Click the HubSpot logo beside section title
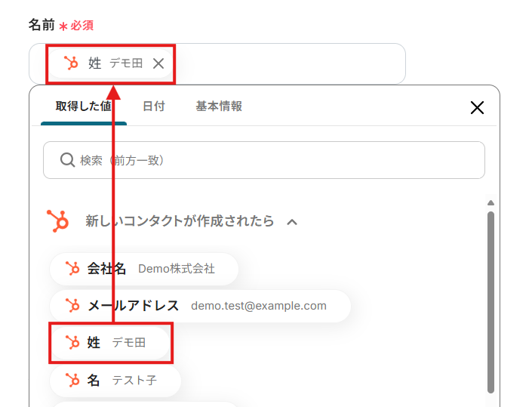The width and height of the screenshot is (532, 407). coord(57,221)
